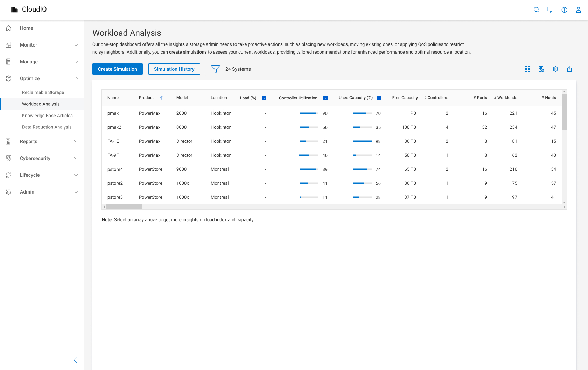The image size is (588, 370).
Task: Open the Optimize menu label
Action: [30, 78]
